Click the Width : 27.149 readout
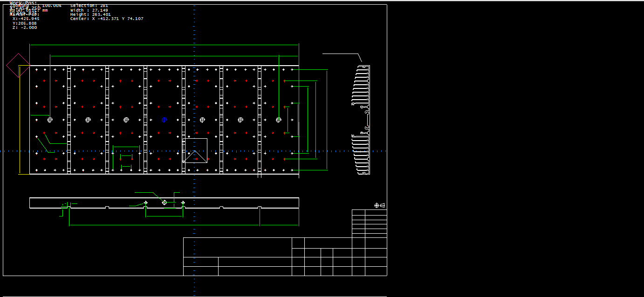644x297 pixels. [x=89, y=10]
